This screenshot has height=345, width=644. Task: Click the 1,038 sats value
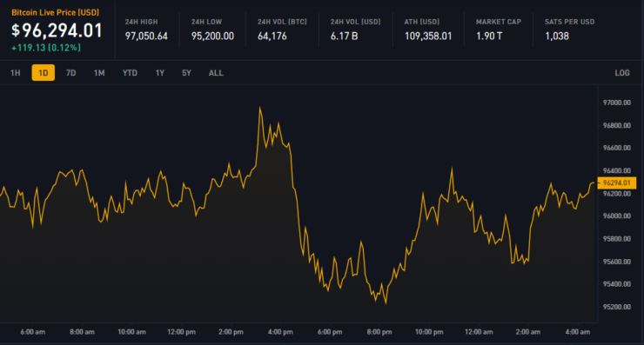click(557, 36)
